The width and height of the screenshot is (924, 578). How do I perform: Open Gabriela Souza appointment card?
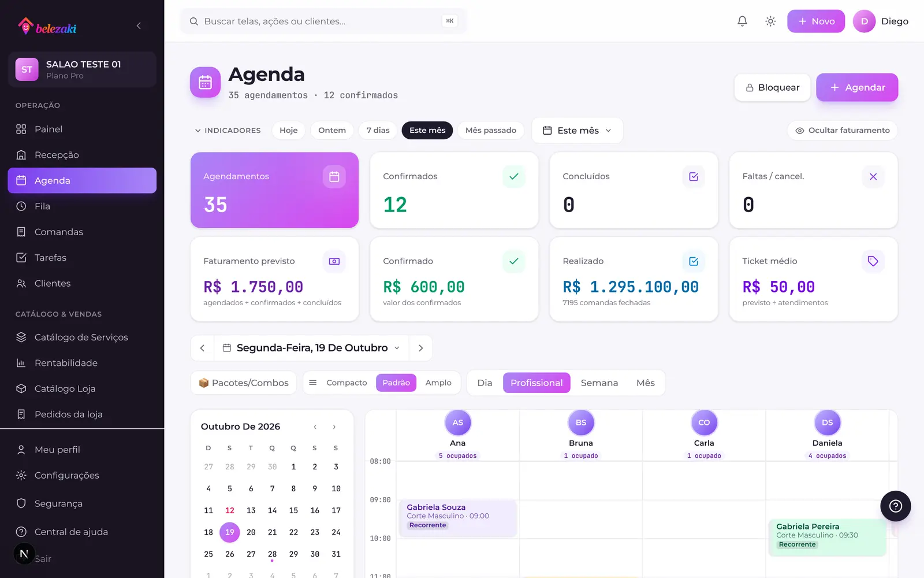coord(457,517)
